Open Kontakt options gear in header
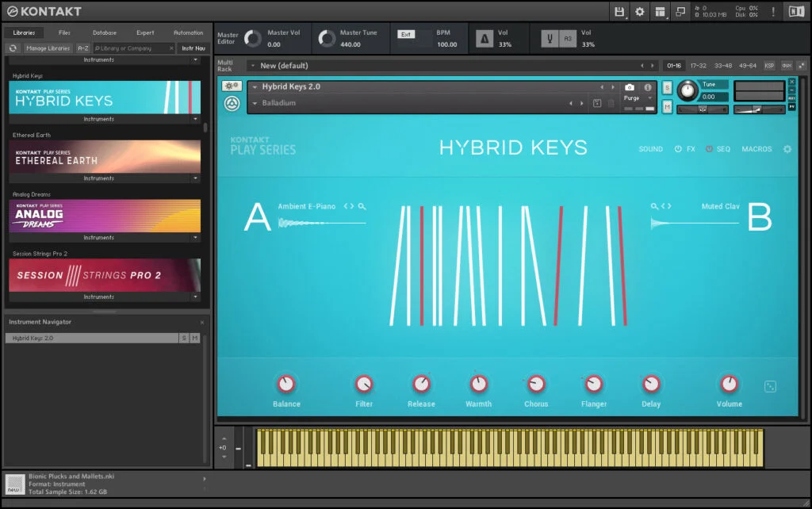This screenshot has height=509, width=812. 640,11
